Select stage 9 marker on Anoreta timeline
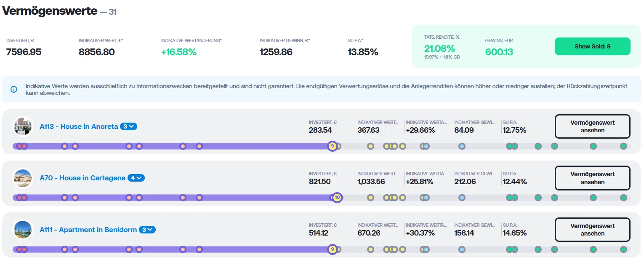 (332, 146)
